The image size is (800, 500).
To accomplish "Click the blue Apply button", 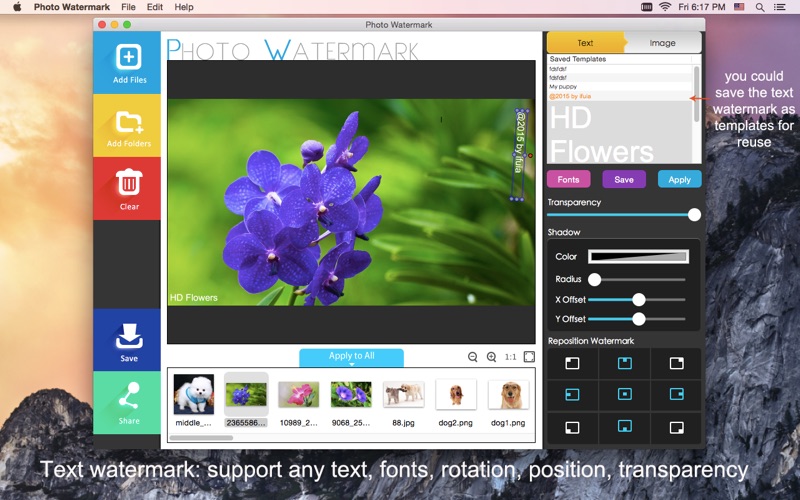I will [680, 180].
